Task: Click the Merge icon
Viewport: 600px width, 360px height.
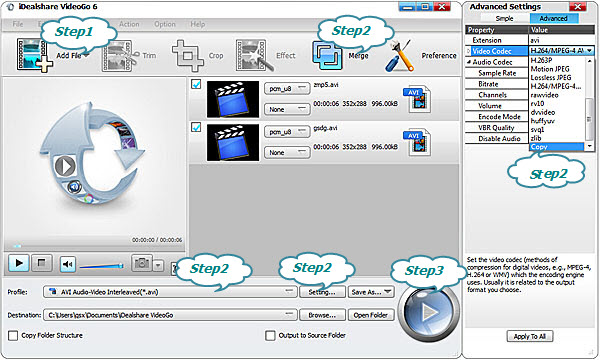Action: coord(327,56)
